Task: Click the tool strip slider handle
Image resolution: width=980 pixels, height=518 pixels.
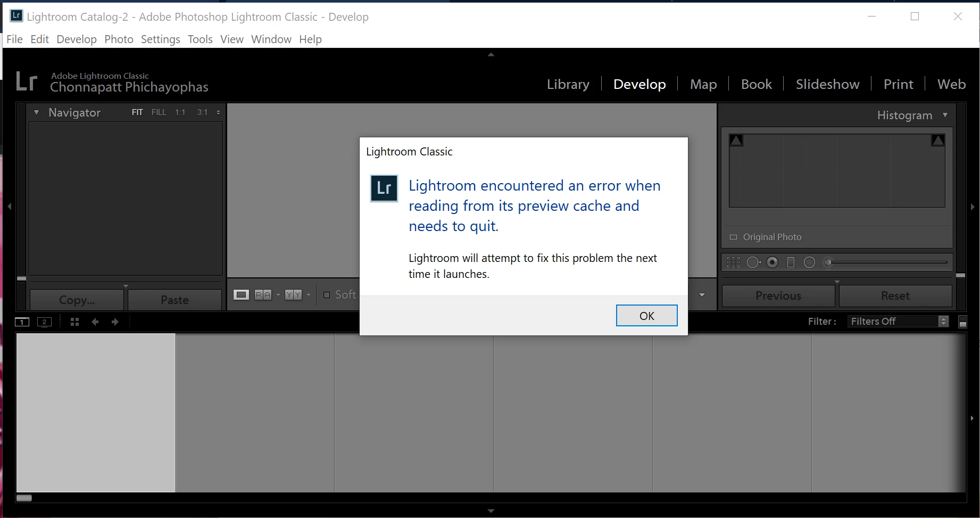Action: click(828, 262)
